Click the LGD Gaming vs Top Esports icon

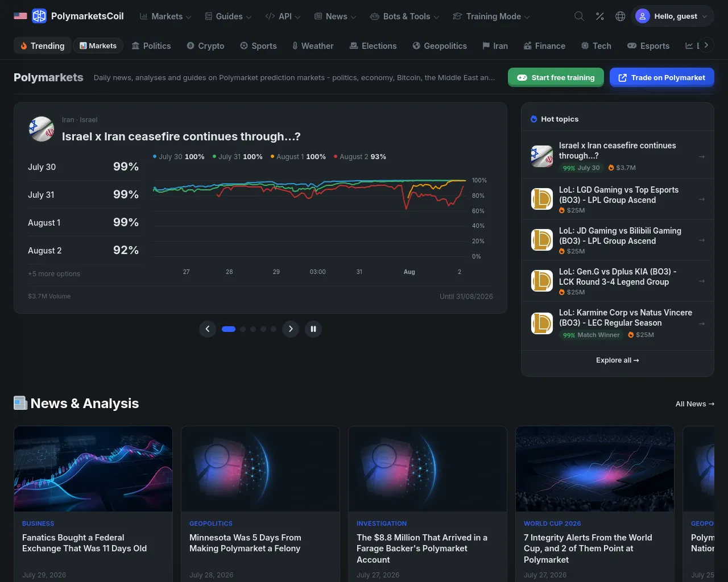542,199
